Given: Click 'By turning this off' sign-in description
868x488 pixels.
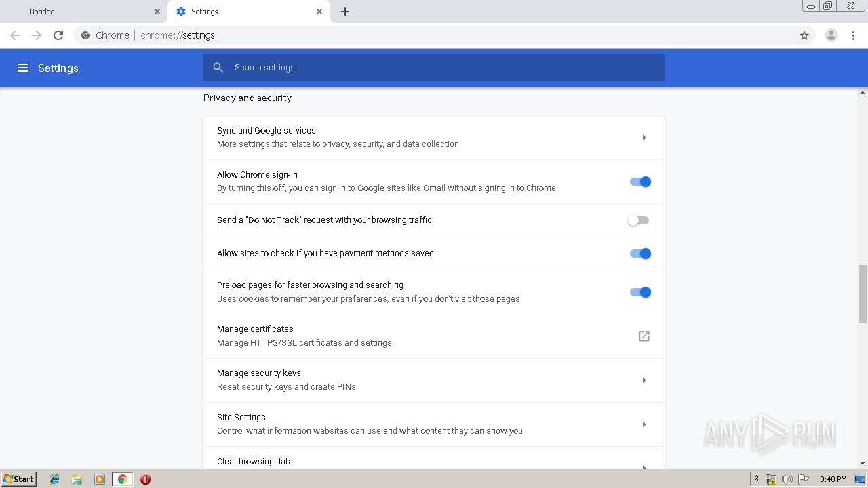Looking at the screenshot, I should (x=387, y=188).
